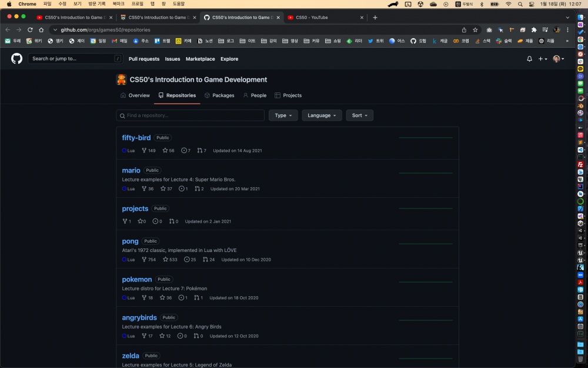This screenshot has height=368, width=588.
Task: Click fifty-bird's activity sparkline graph
Action: pos(426,138)
